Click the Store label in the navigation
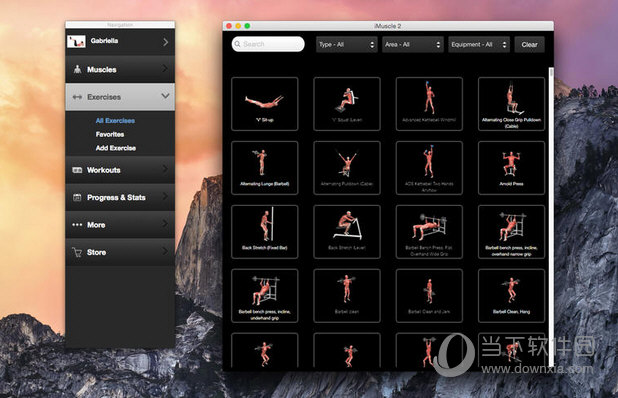The height and width of the screenshot is (398, 618). coord(97,253)
